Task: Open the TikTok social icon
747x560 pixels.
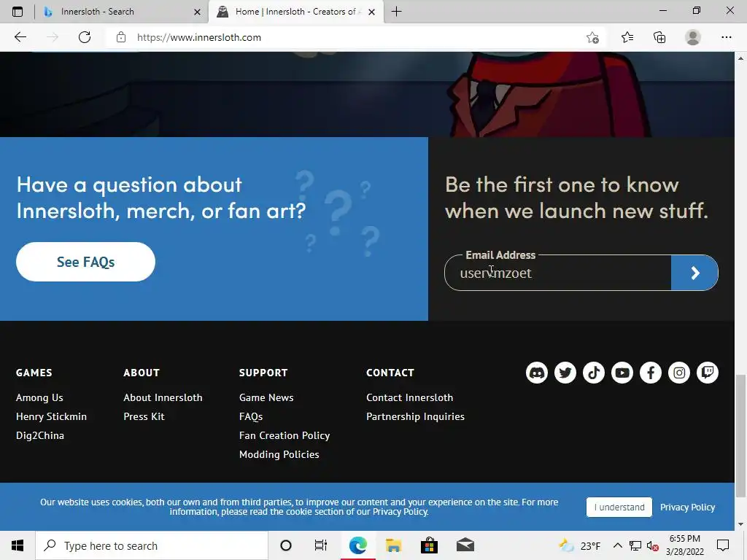Action: pyautogui.click(x=594, y=373)
